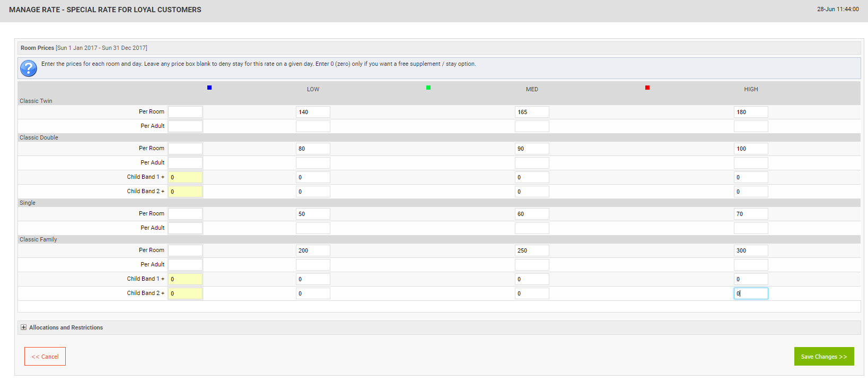Click Classic Family Child Band 1 yellow field
This screenshot has height=381, width=868.
pyautogui.click(x=185, y=279)
